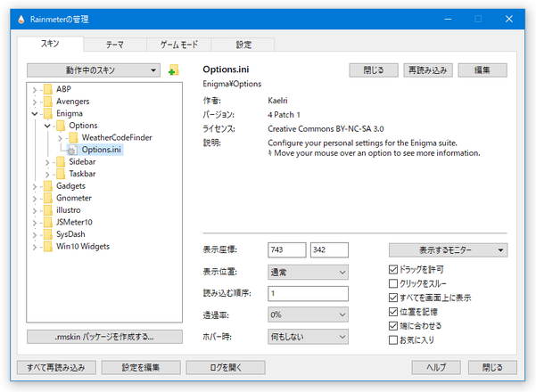Enable the クリックをスルー checkbox

tap(393, 284)
